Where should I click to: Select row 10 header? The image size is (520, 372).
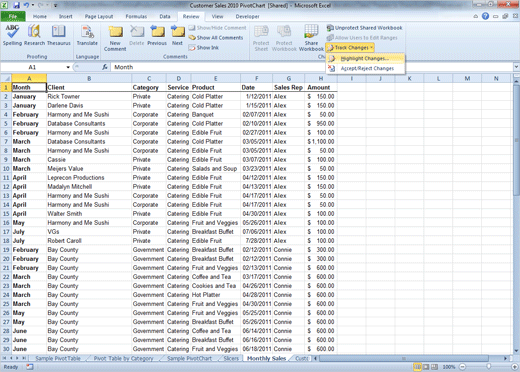coord(6,169)
